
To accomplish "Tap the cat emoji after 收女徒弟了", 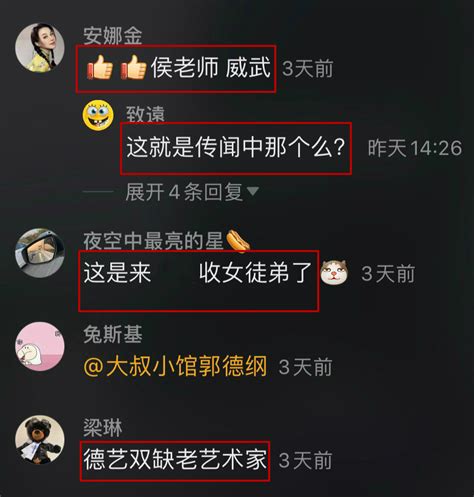I will coord(334,273).
